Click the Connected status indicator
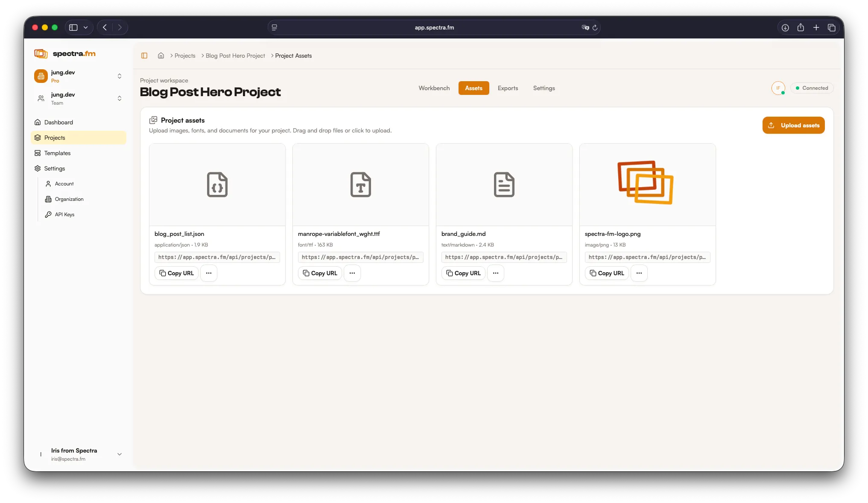 tap(812, 88)
